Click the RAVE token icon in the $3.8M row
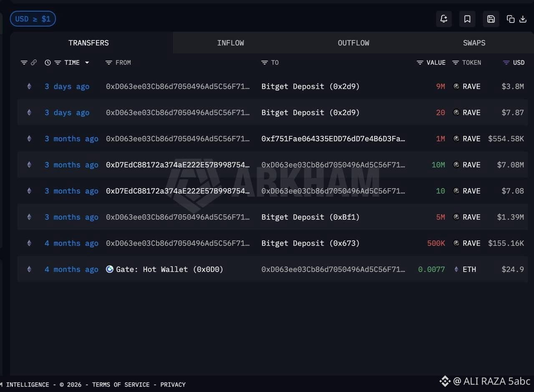Screen dimensions: 534x392 tap(456, 86)
